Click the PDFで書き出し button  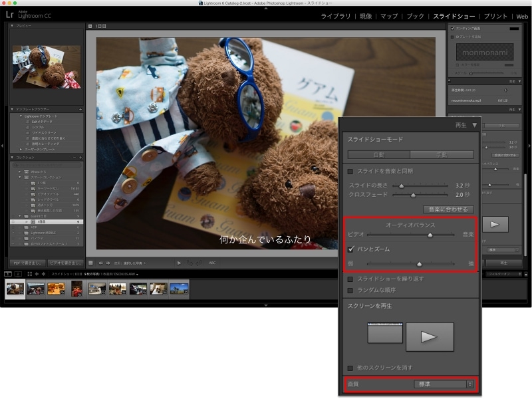tap(27, 263)
